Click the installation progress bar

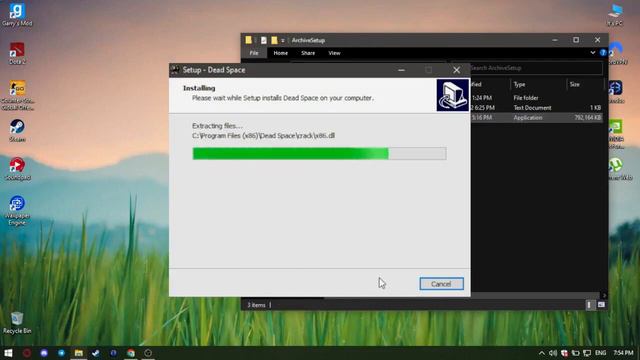pos(319,153)
